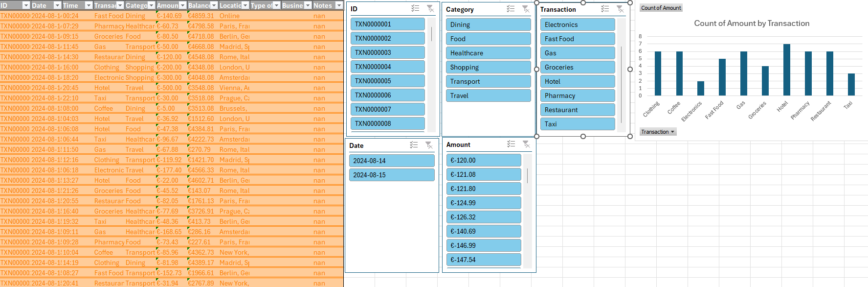Select the Hotel bar in the chart
The height and width of the screenshot is (287, 868).
tap(786, 70)
